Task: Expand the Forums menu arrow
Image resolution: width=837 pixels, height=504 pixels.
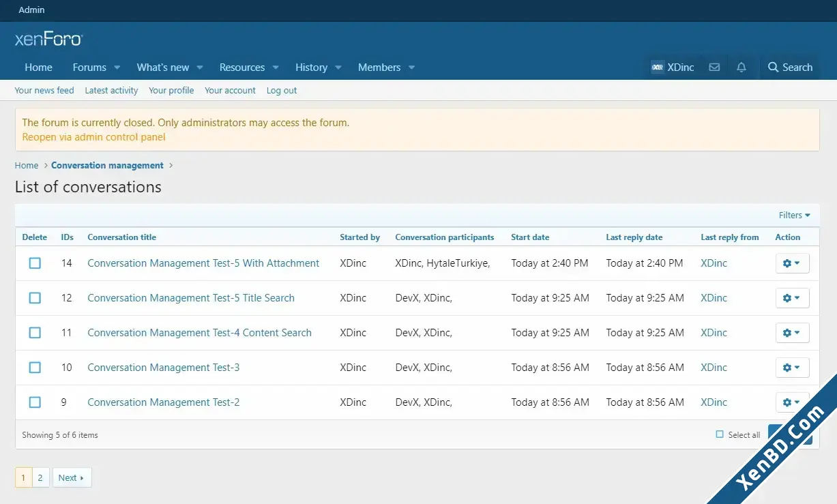Action: pyautogui.click(x=117, y=68)
